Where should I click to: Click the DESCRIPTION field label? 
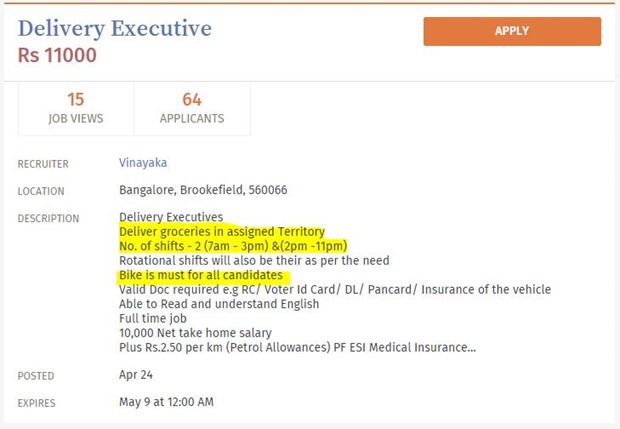[x=48, y=218]
